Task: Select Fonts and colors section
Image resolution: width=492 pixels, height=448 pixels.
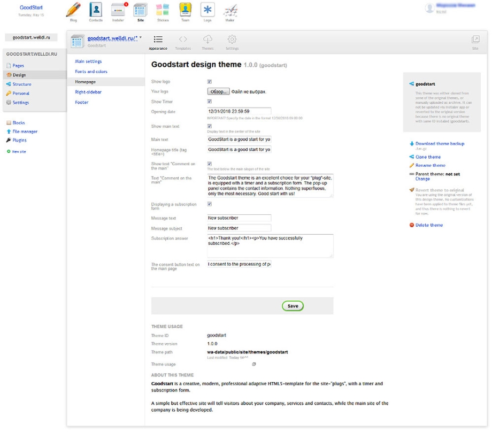Action: (x=91, y=72)
